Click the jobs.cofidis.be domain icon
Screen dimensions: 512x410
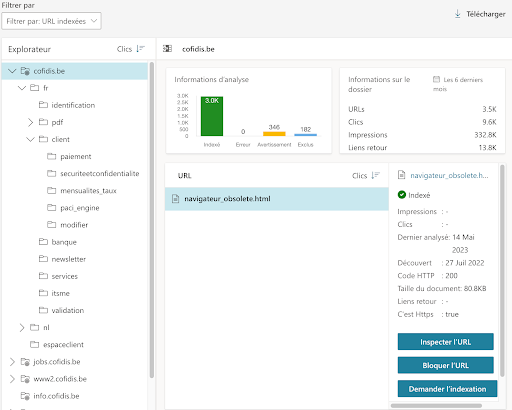pyautogui.click(x=25, y=362)
